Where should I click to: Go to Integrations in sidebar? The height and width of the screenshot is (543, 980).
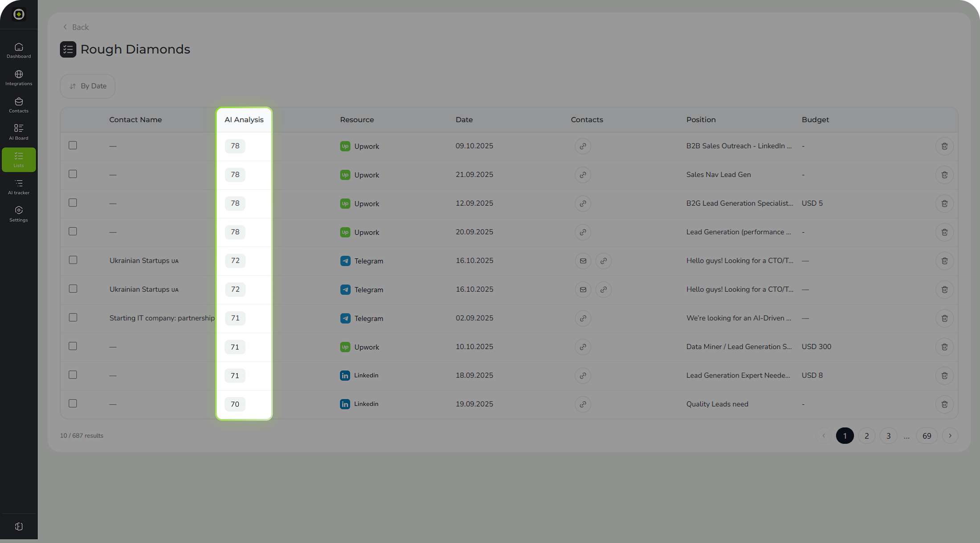[x=19, y=77]
